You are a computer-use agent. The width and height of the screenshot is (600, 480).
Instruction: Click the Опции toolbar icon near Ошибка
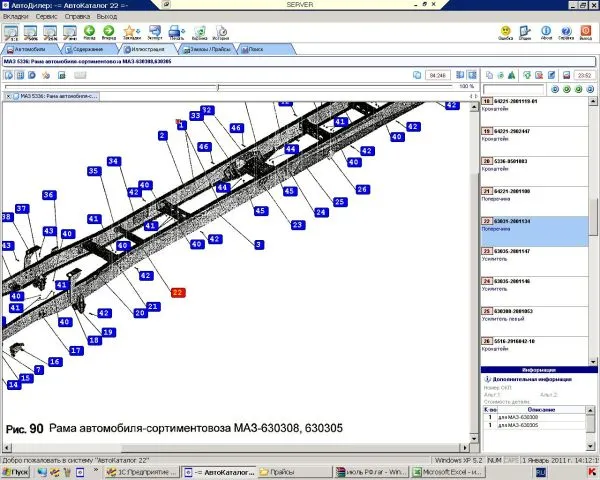tap(525, 33)
